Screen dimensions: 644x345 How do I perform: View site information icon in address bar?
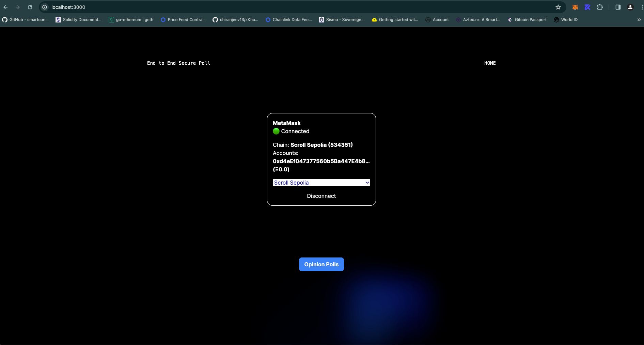tap(45, 7)
